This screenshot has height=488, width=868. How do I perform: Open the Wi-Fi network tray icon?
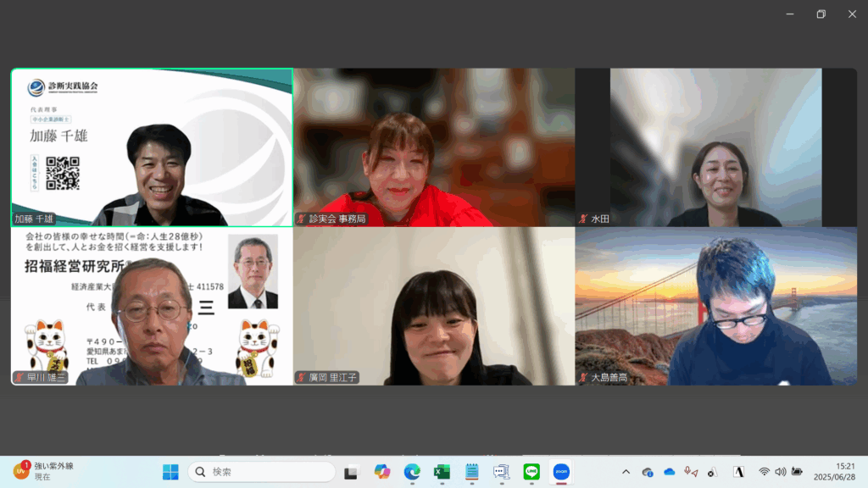(764, 472)
